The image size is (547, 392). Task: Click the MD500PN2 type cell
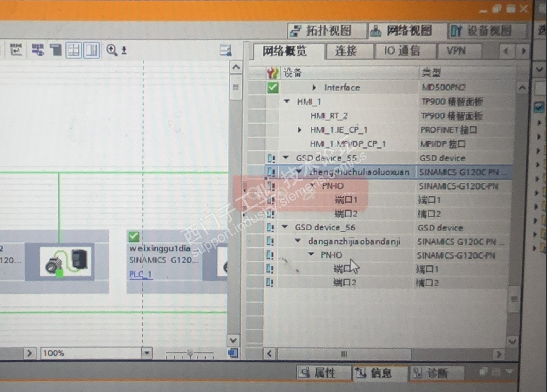coord(443,87)
